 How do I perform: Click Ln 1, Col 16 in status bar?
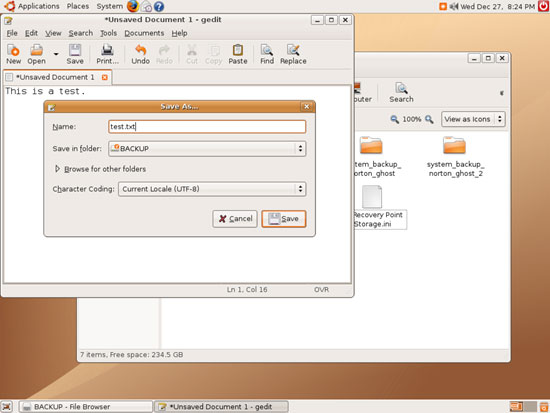(x=247, y=289)
